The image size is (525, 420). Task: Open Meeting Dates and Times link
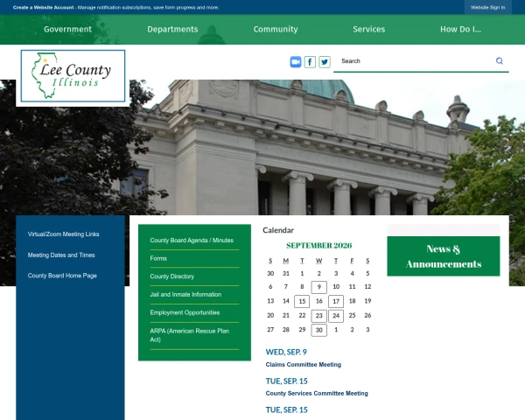tap(61, 255)
